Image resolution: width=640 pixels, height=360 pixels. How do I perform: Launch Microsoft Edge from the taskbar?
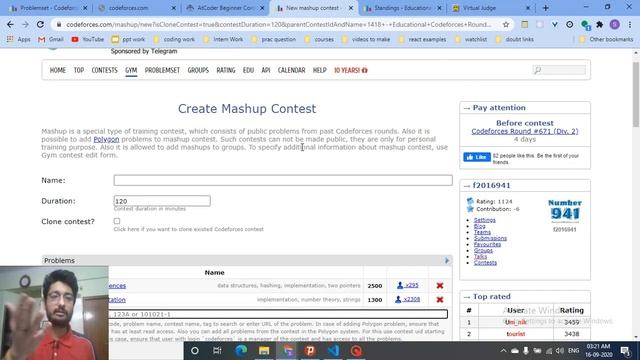point(241,351)
